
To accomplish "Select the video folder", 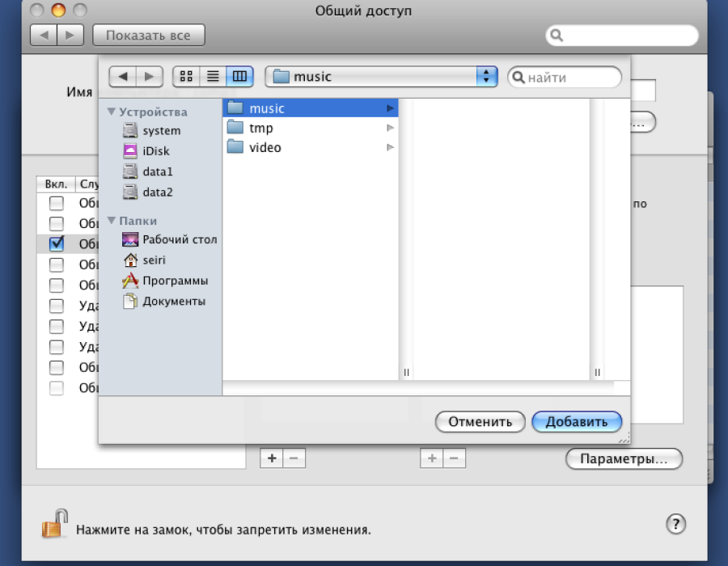I will tap(311, 147).
